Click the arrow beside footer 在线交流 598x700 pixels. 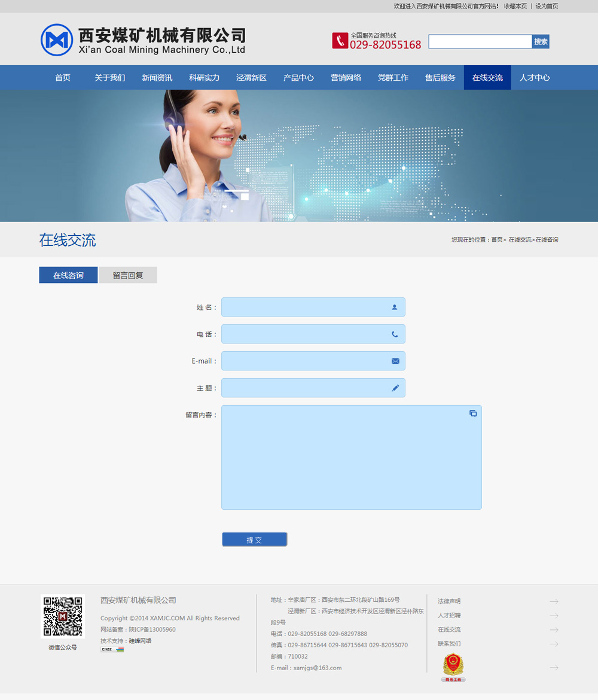click(554, 630)
